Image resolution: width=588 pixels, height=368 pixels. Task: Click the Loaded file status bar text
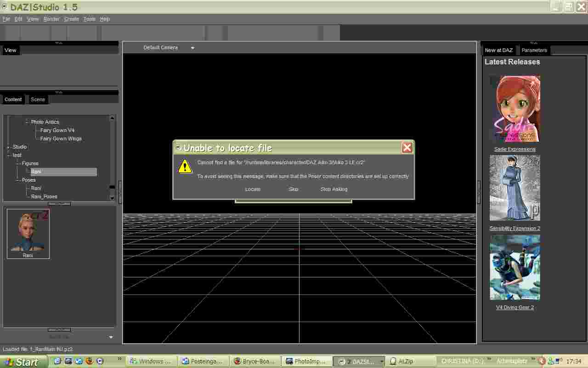point(38,349)
